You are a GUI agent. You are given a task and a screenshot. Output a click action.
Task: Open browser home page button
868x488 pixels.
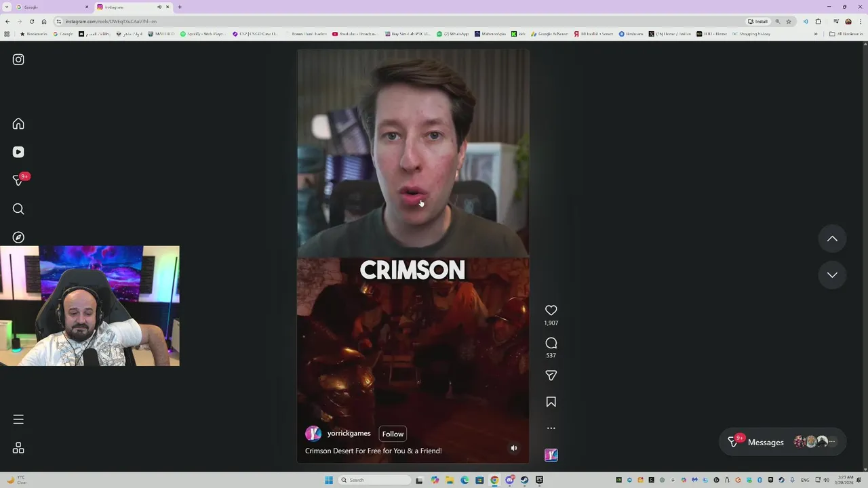click(44, 21)
